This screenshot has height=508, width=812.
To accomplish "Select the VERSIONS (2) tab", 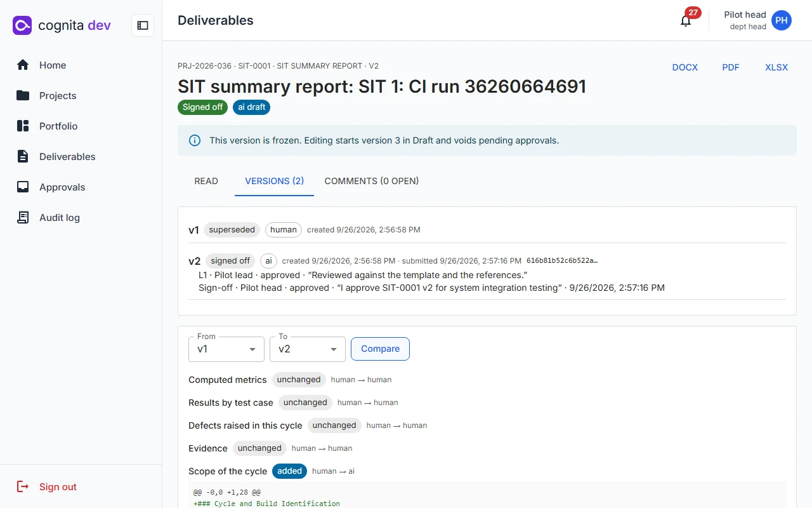I will [x=274, y=181].
